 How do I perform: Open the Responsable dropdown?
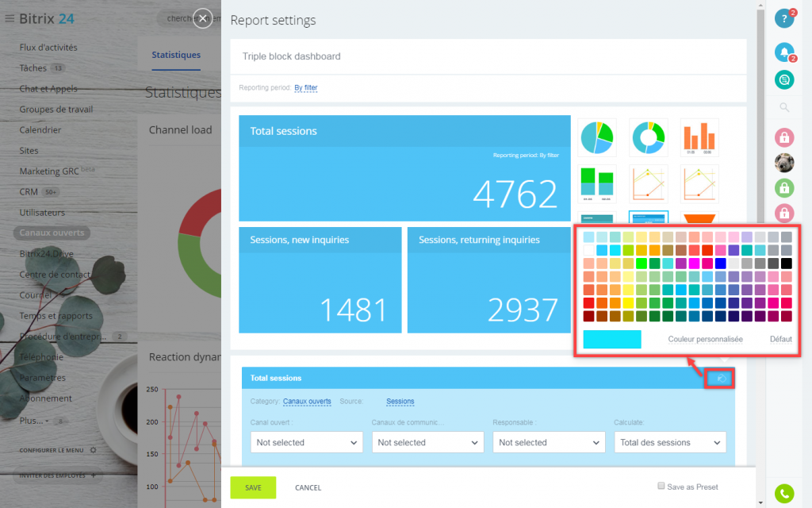(x=549, y=442)
